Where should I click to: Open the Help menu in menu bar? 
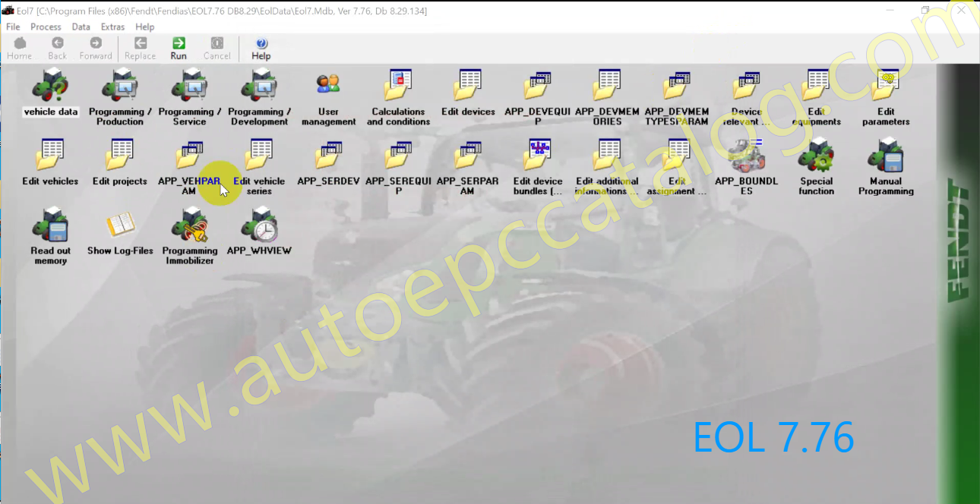coord(144,27)
